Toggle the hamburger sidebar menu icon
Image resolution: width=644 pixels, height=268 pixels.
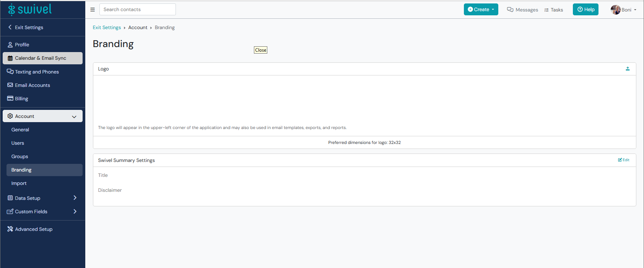(93, 10)
